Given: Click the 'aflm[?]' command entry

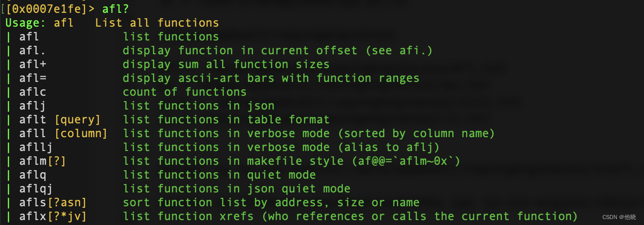Looking at the screenshot, I should click(x=42, y=161).
